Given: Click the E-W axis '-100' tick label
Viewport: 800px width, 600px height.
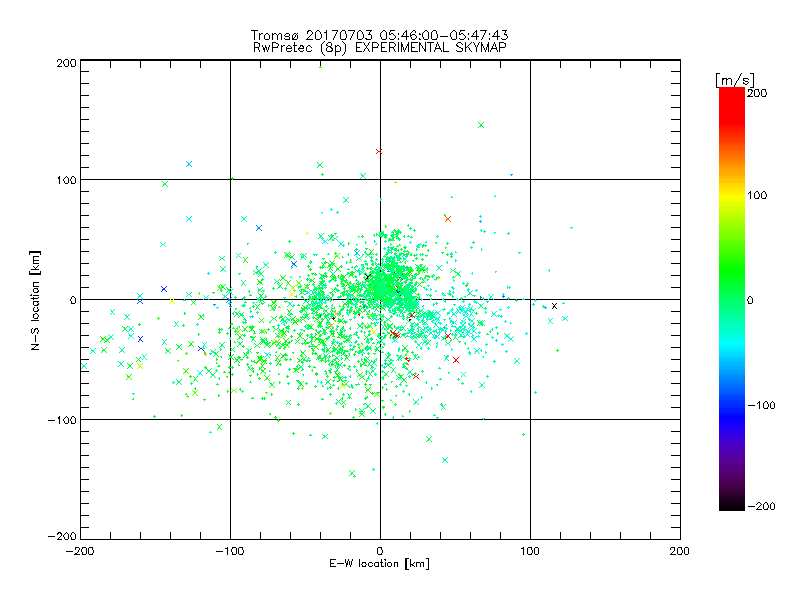Looking at the screenshot, I should 230,551.
